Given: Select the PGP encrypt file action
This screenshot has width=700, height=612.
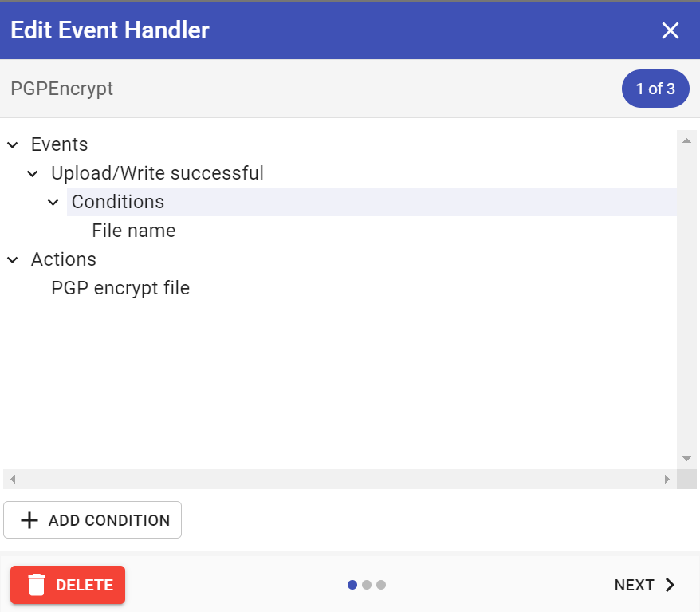Looking at the screenshot, I should [x=120, y=288].
